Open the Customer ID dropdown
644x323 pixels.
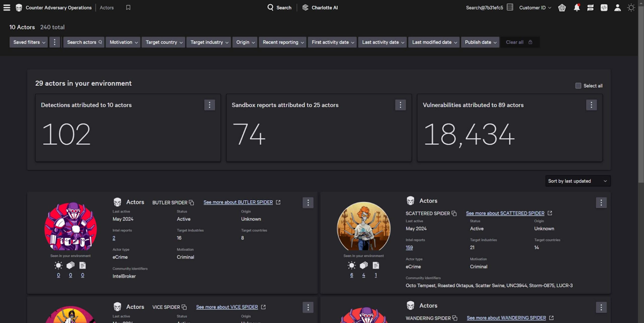click(x=535, y=8)
